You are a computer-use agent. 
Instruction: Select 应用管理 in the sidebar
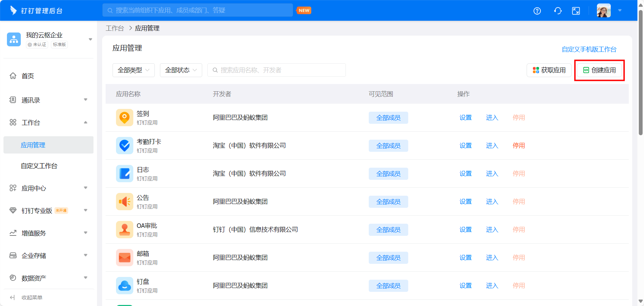tap(48, 145)
